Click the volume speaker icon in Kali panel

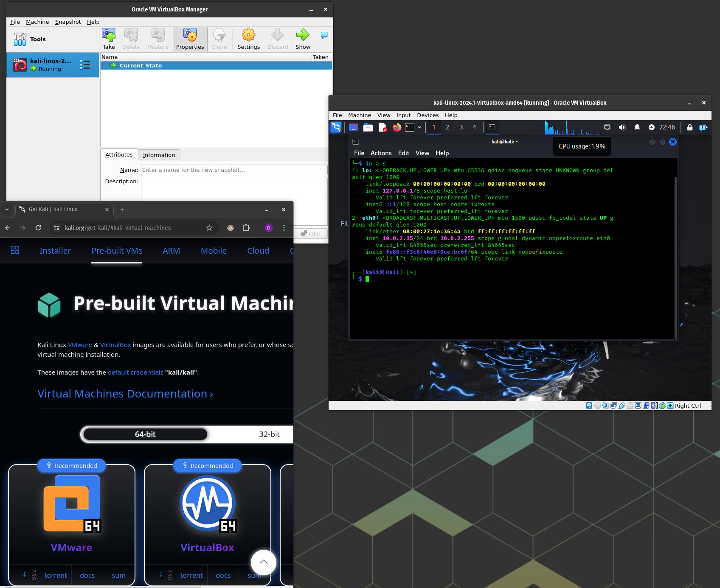coord(622,127)
